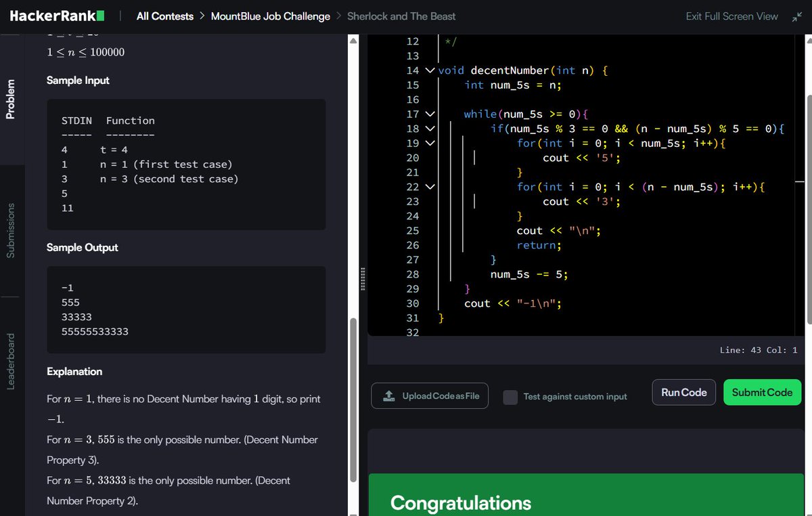Click the problem panel scrollbar thumb
The height and width of the screenshot is (516, 812).
point(352,400)
